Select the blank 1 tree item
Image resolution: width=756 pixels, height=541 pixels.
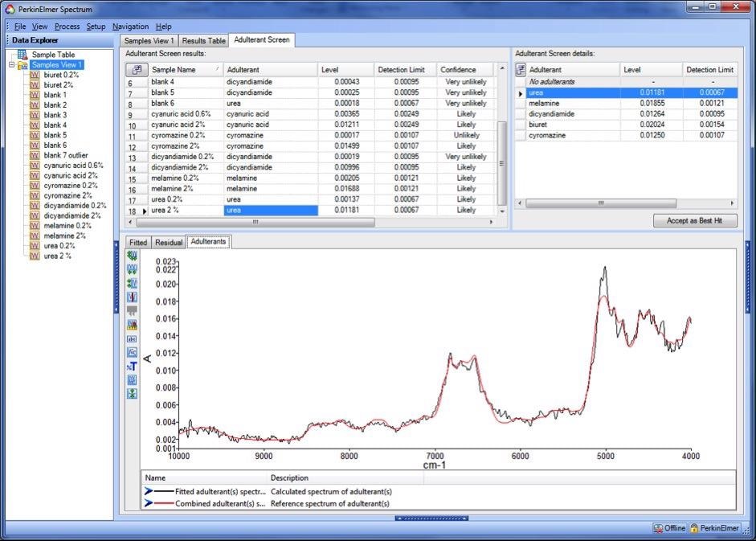pyautogui.click(x=55, y=95)
